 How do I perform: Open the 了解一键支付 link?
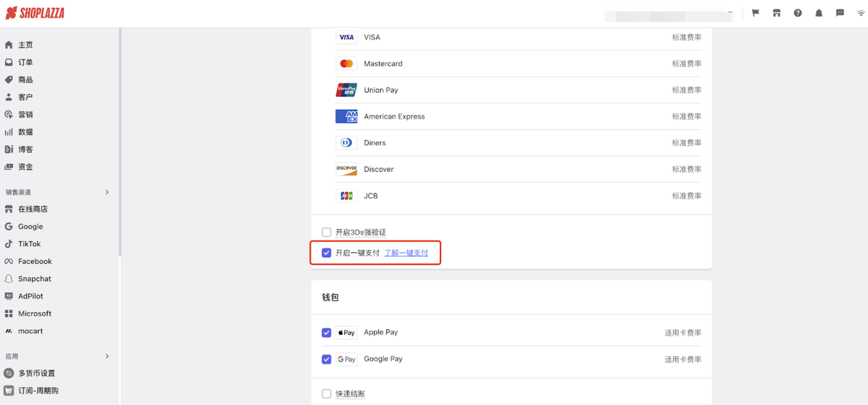pyautogui.click(x=406, y=253)
